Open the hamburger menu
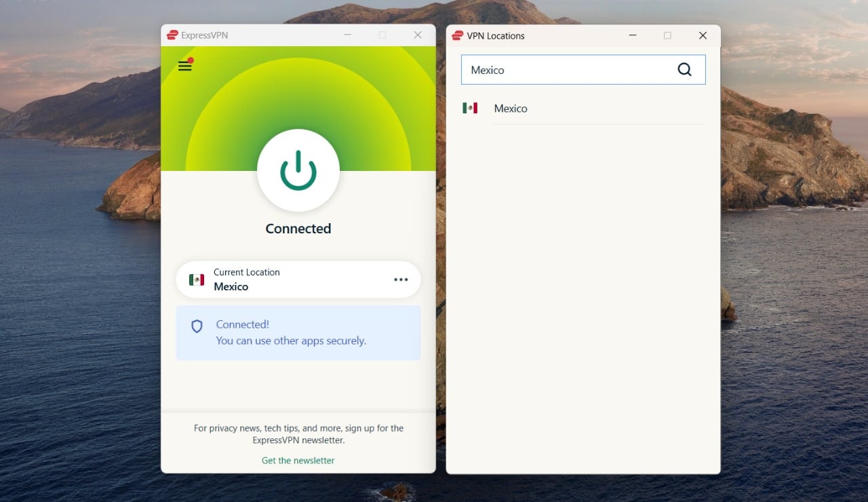 184,66
